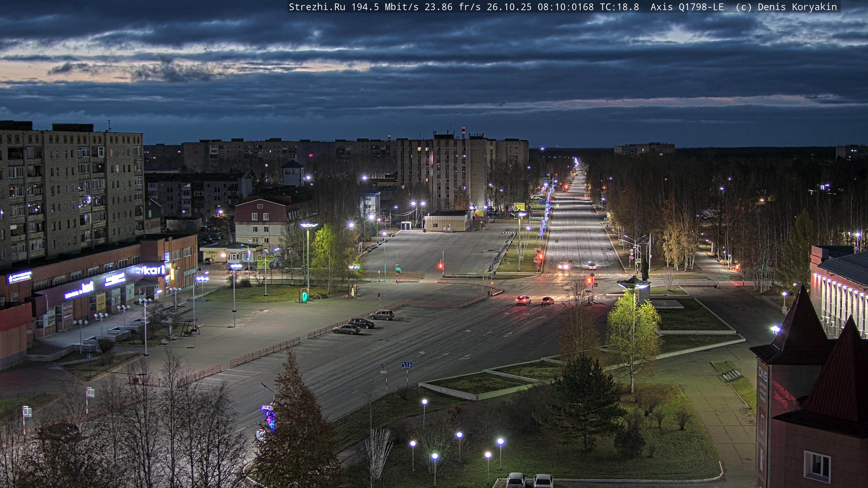
Task: Click the blue parking sign by the fence
Action: click(379, 295)
